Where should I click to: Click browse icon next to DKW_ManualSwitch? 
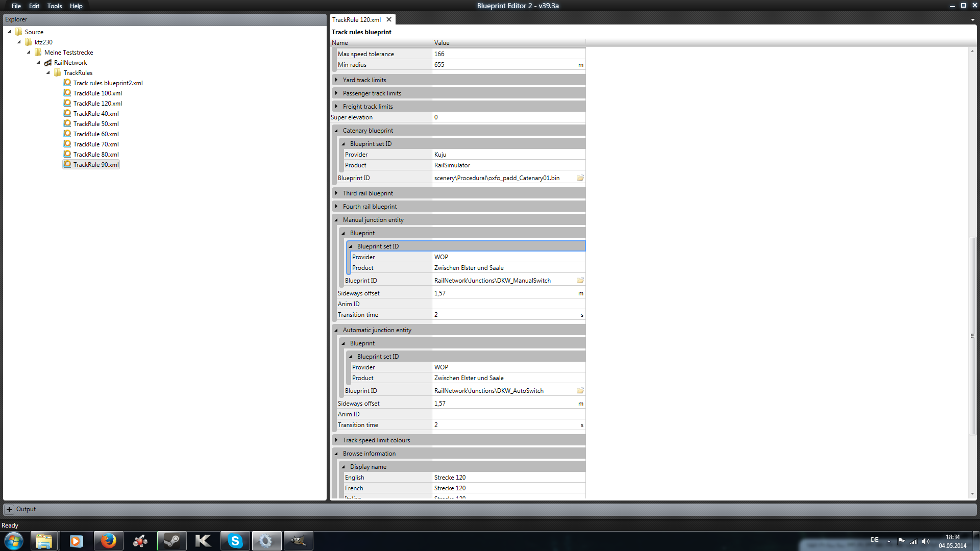pyautogui.click(x=580, y=281)
